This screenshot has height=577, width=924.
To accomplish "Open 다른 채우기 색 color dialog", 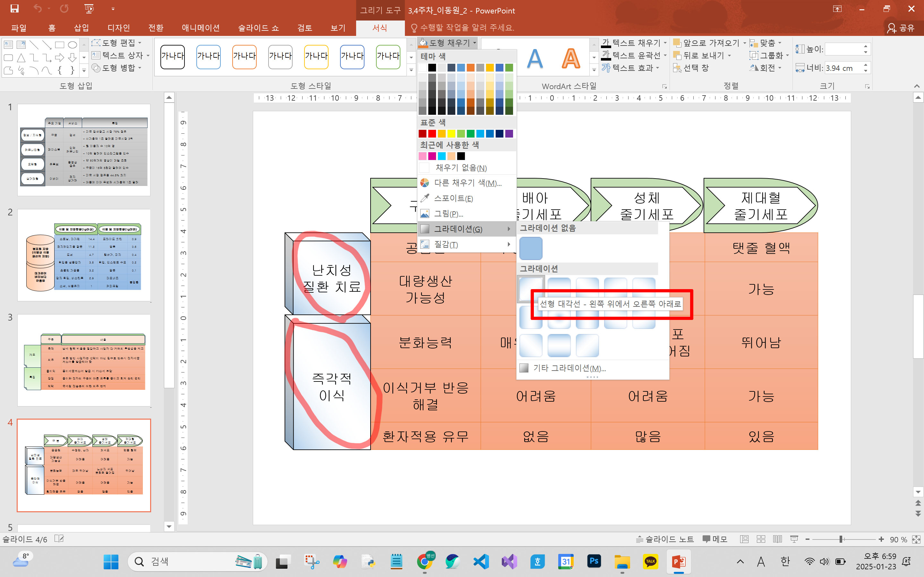I will pos(467,183).
